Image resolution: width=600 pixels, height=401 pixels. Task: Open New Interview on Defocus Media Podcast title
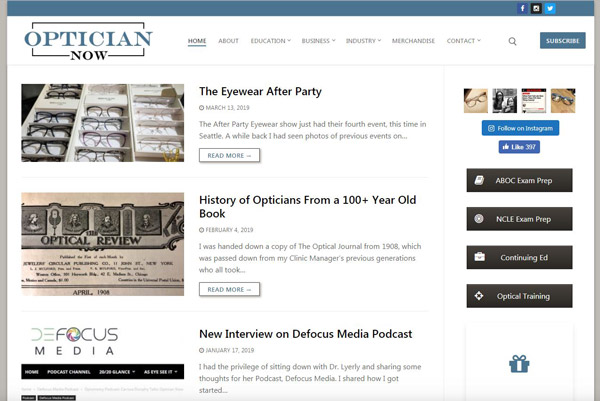click(305, 334)
